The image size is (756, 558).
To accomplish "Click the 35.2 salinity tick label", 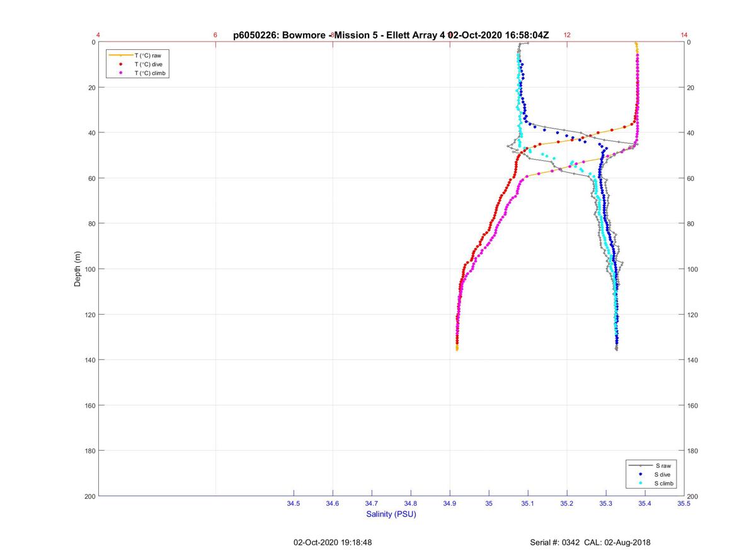I will [x=567, y=504].
